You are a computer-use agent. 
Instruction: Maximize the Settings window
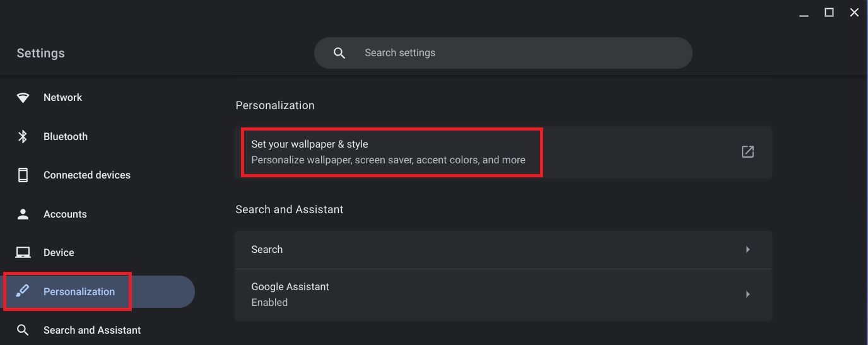829,13
